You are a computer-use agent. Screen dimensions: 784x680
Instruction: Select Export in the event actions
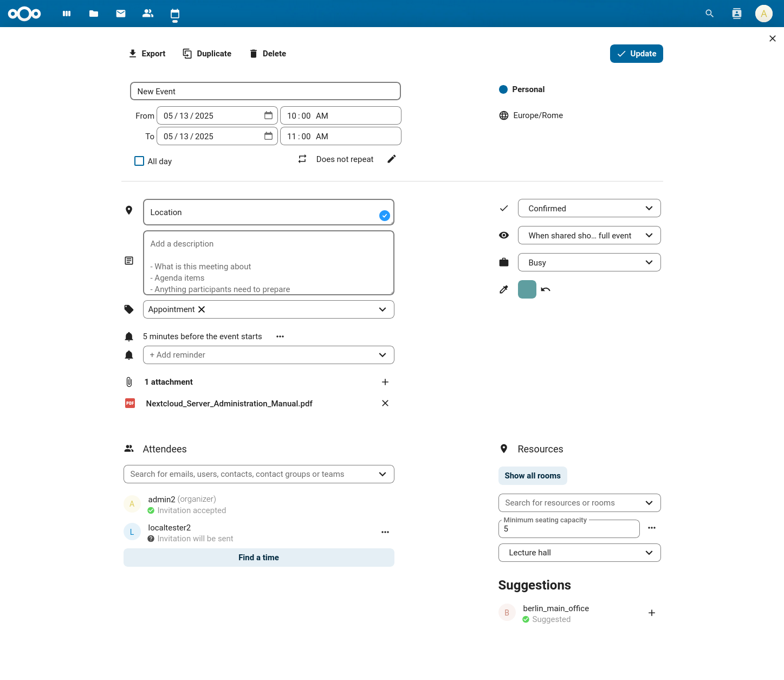(147, 54)
